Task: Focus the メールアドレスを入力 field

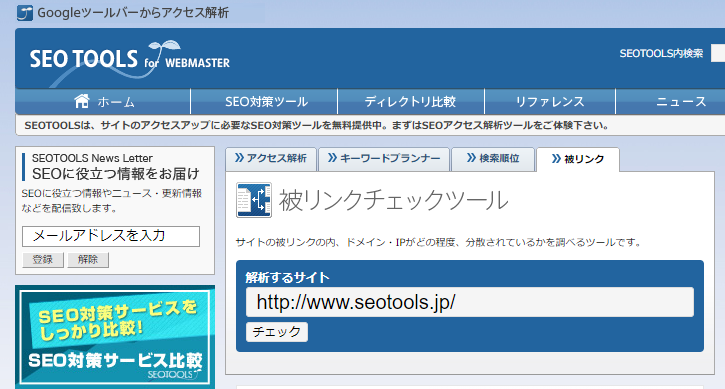Action: pos(111,236)
